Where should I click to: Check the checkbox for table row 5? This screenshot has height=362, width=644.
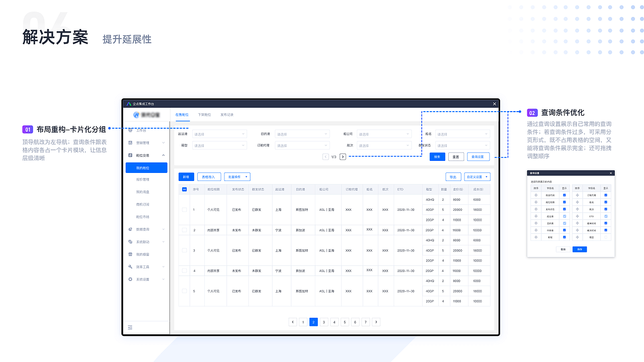(x=184, y=291)
